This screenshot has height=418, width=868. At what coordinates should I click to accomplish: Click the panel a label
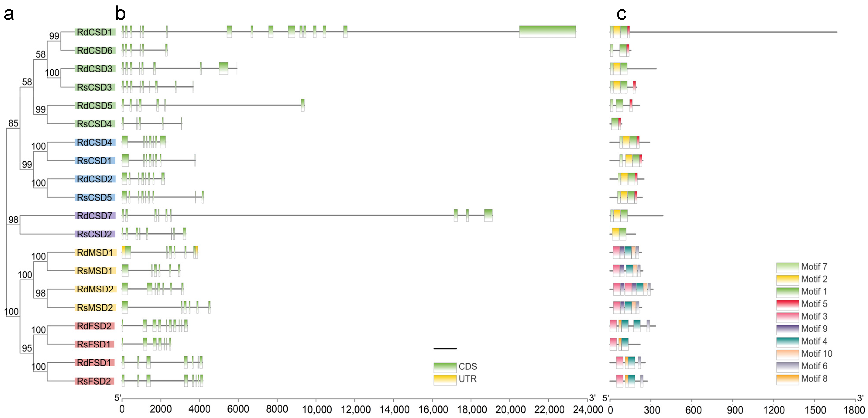(9, 14)
